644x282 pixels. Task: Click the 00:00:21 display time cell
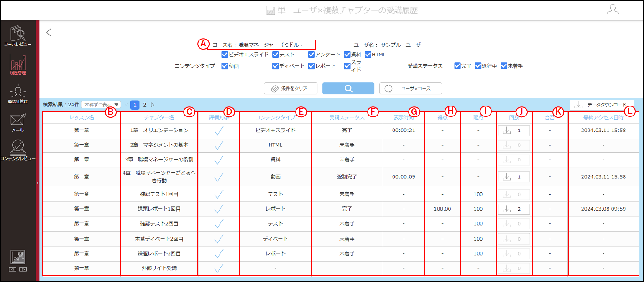404,131
